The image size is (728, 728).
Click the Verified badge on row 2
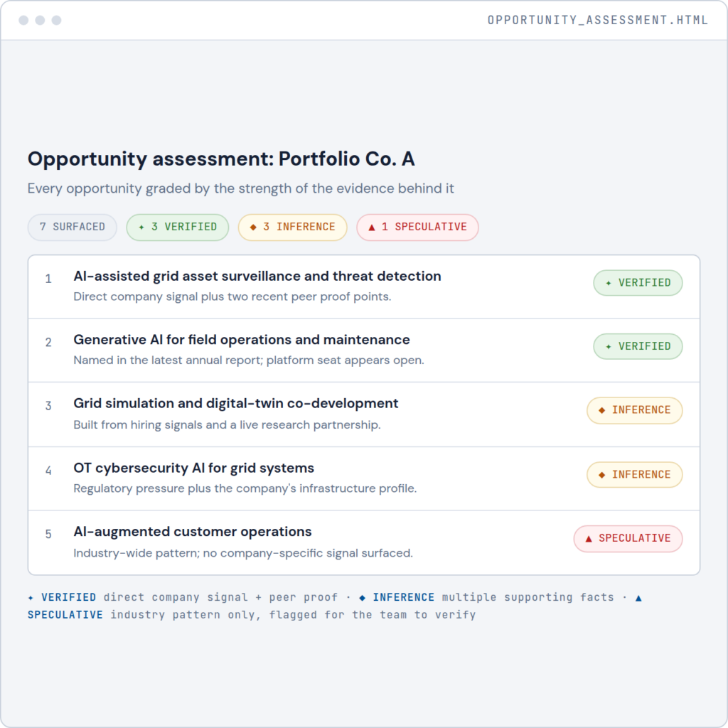(638, 346)
